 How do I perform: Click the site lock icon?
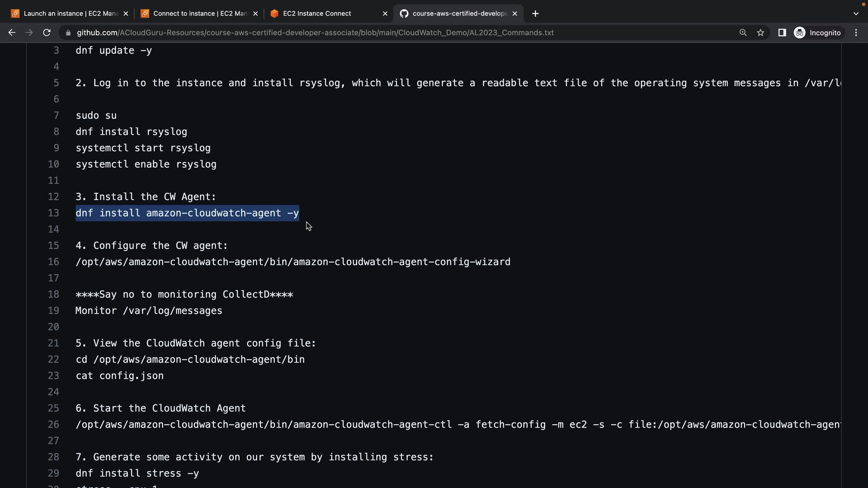tap(68, 33)
